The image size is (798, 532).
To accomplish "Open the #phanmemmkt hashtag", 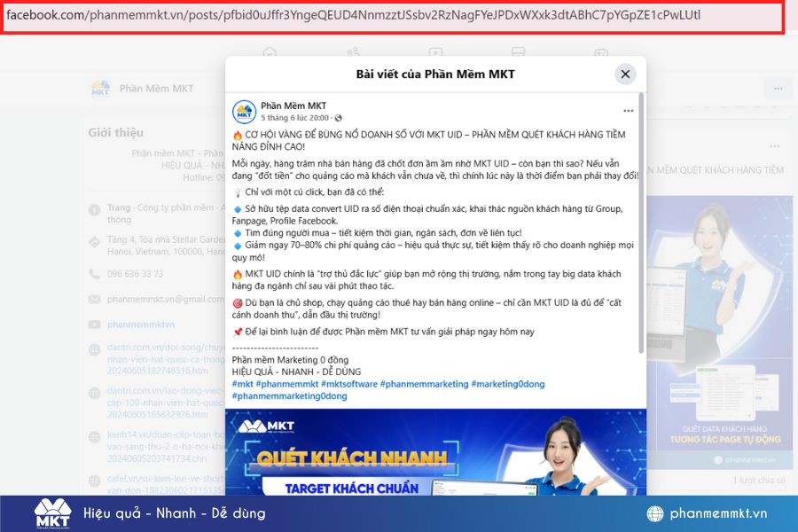I will pyautogui.click(x=287, y=384).
